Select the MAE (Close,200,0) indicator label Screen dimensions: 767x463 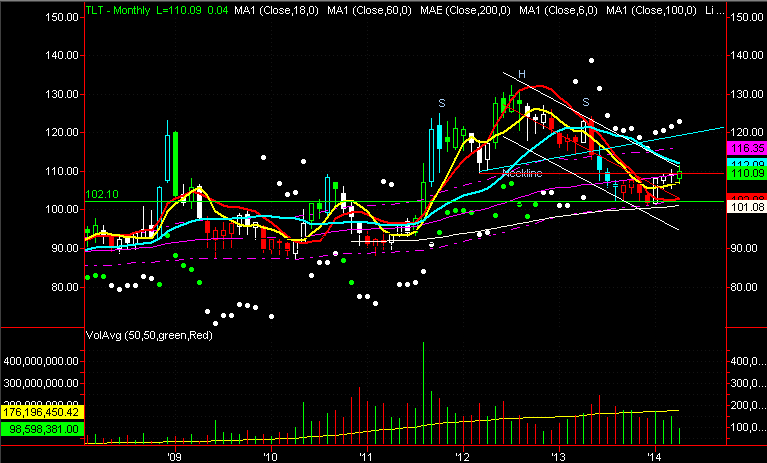click(x=465, y=10)
